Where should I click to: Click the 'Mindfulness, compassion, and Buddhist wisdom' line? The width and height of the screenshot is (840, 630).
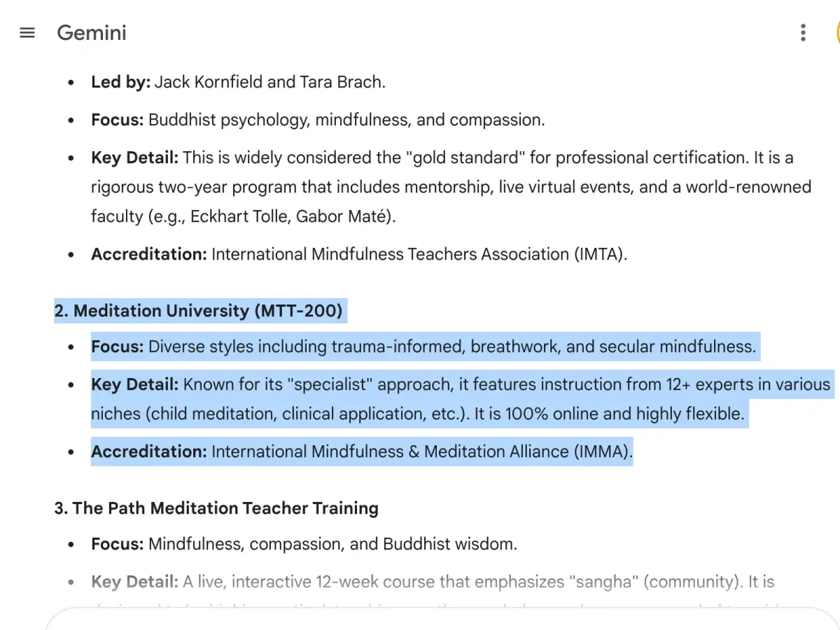(x=332, y=544)
